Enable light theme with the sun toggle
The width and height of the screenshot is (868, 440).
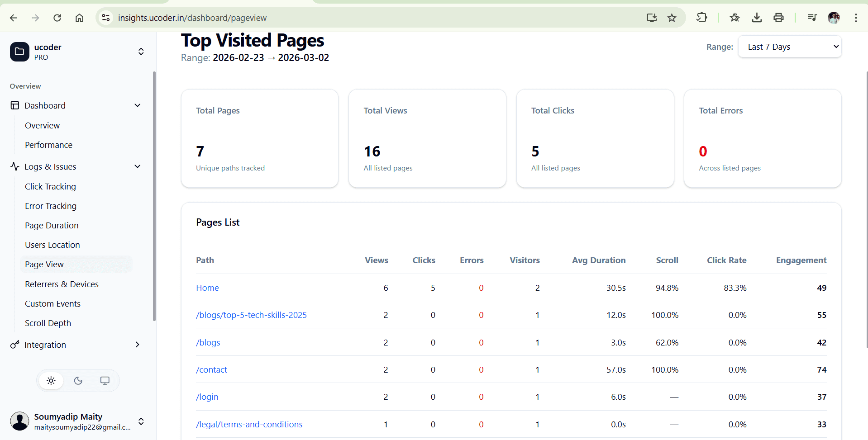pos(51,380)
